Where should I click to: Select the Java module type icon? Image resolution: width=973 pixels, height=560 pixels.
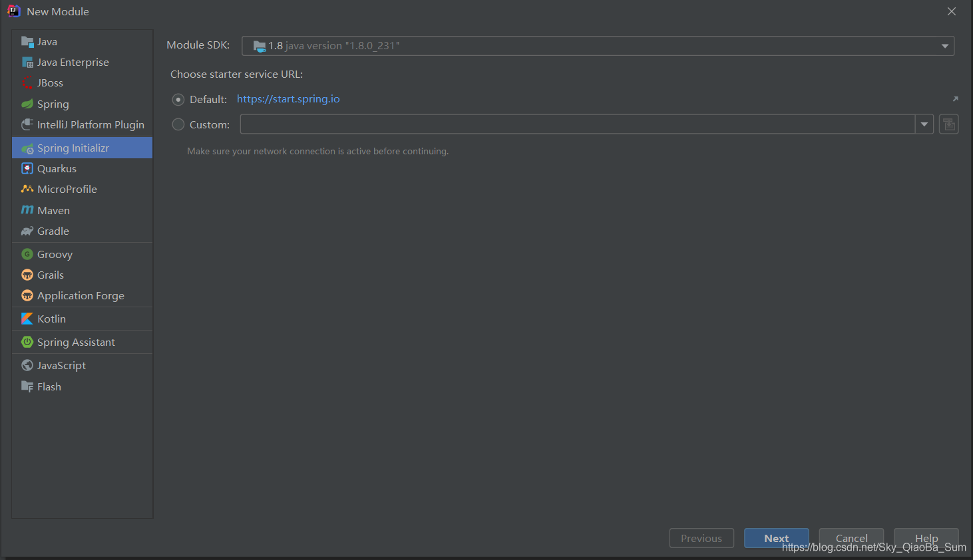tap(27, 42)
